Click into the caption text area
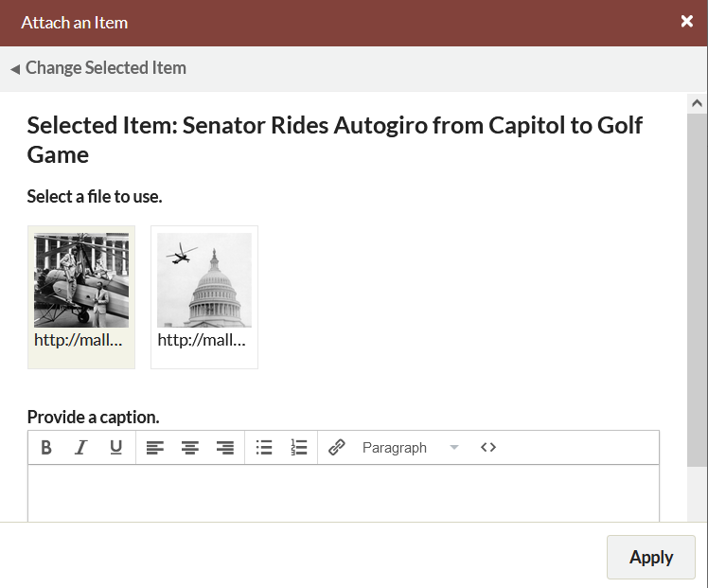The height and width of the screenshot is (588, 708). point(344,493)
